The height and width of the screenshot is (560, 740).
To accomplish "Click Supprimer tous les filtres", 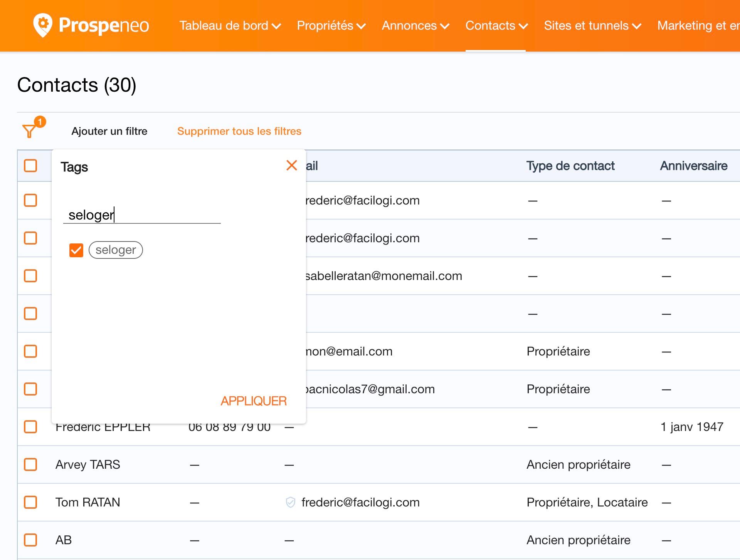I will 239,131.
